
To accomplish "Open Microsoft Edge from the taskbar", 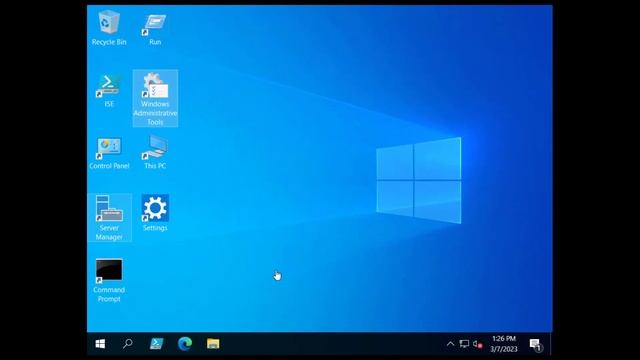I will 184,344.
